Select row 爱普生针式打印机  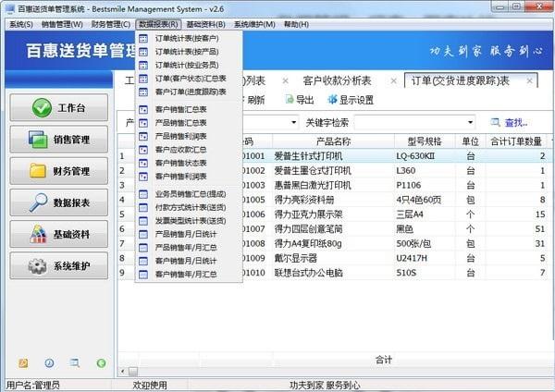333,156
